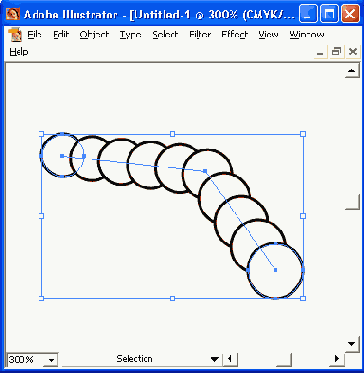Close the Adobe Illustrator application

coord(350,14)
